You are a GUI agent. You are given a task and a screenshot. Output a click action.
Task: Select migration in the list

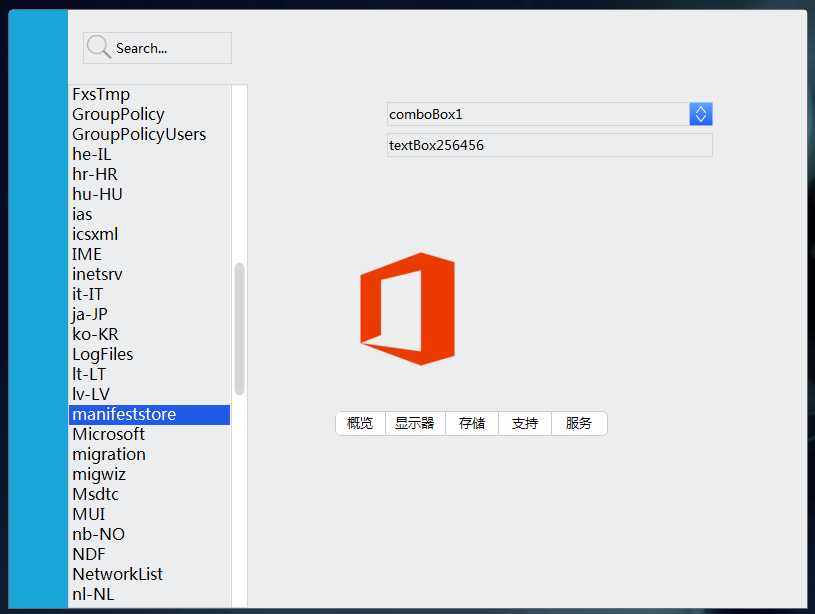coord(149,454)
